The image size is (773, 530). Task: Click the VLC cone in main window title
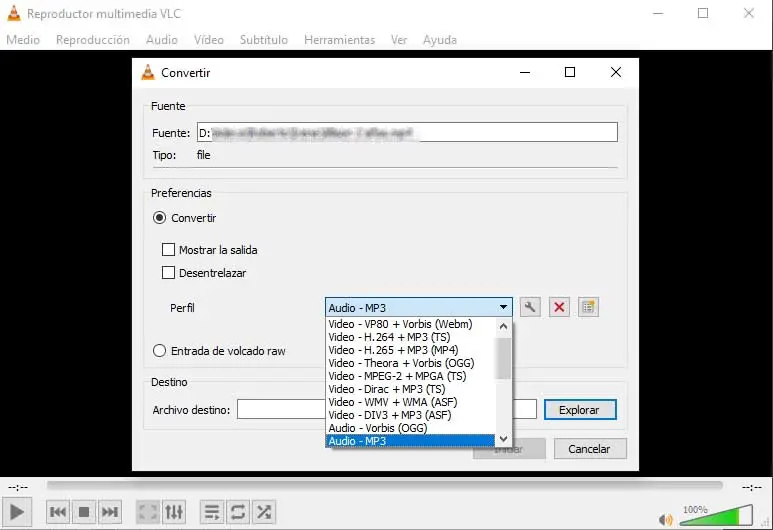[14, 13]
